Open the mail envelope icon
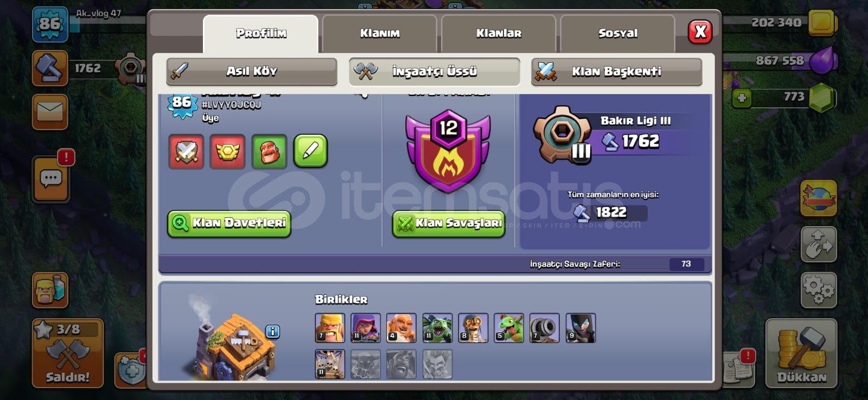Screen dimensions: 868x400 50,112
